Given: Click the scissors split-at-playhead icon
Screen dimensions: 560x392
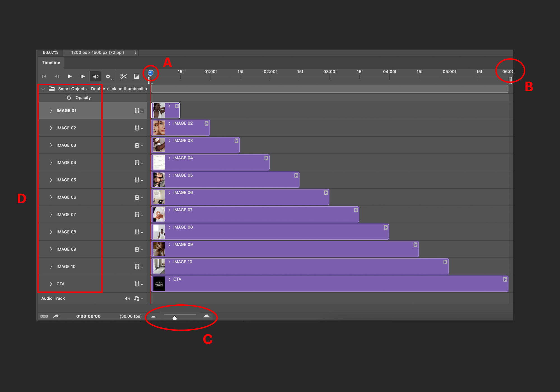Looking at the screenshot, I should 123,76.
